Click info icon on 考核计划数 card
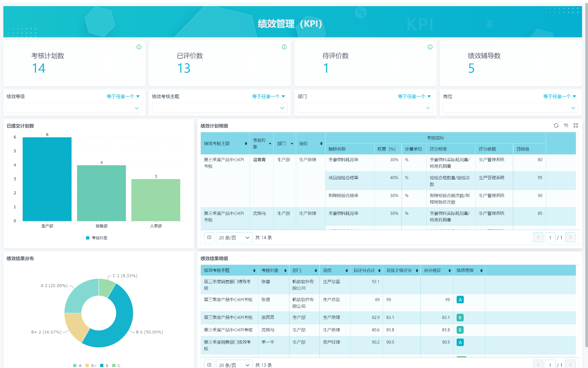The height and width of the screenshot is (368, 588). (x=139, y=47)
